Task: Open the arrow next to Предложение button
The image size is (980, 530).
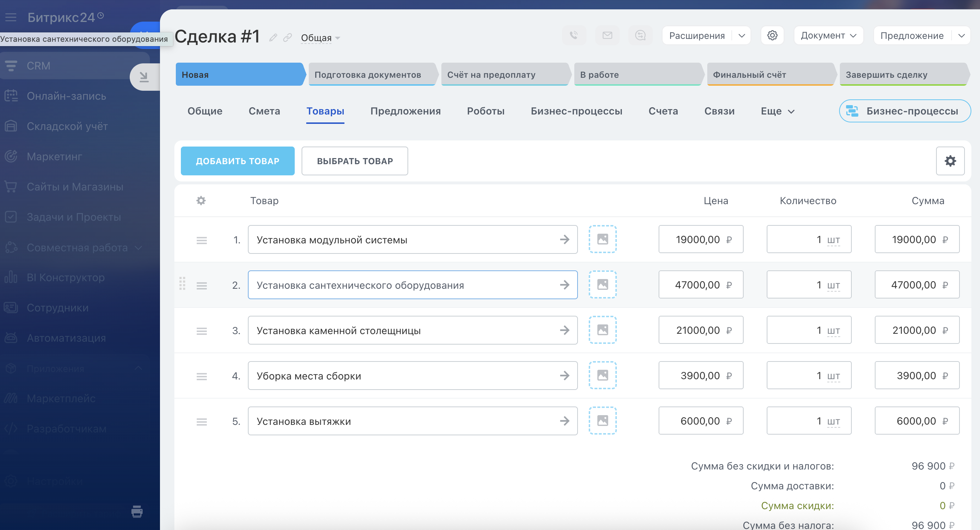Action: [x=961, y=35]
